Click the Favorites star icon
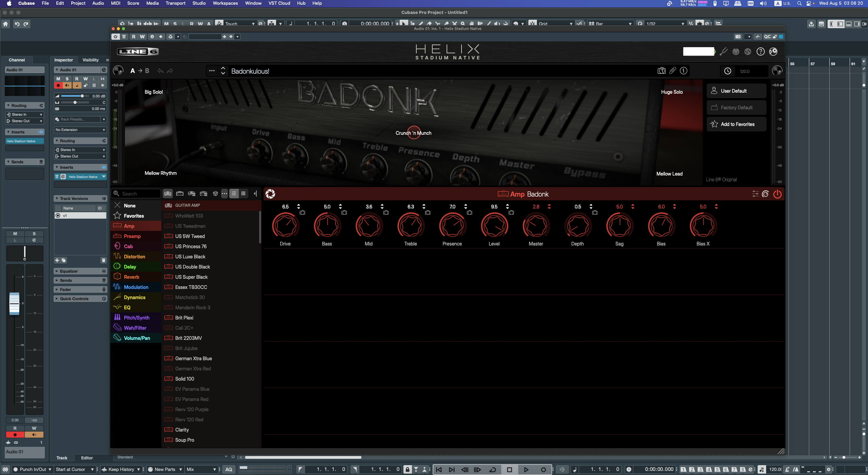868x475 pixels. (117, 216)
